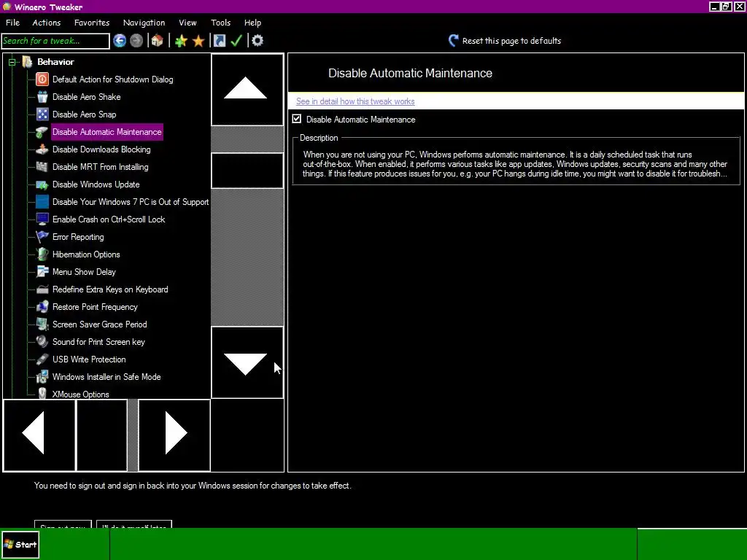This screenshot has width=747, height=560.
Task: Open the Actions menu
Action: coord(46,23)
